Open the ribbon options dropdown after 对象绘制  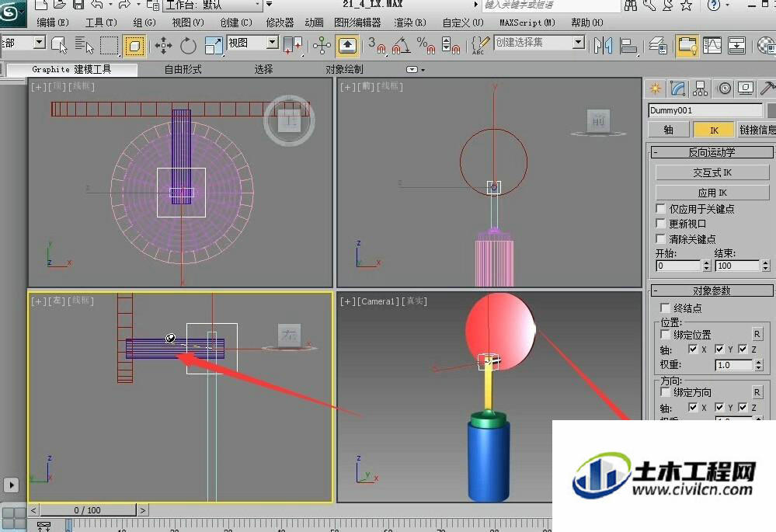pyautogui.click(x=415, y=70)
